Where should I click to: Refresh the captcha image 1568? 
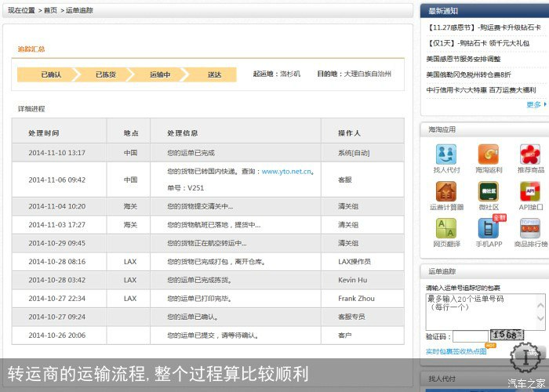(x=507, y=336)
